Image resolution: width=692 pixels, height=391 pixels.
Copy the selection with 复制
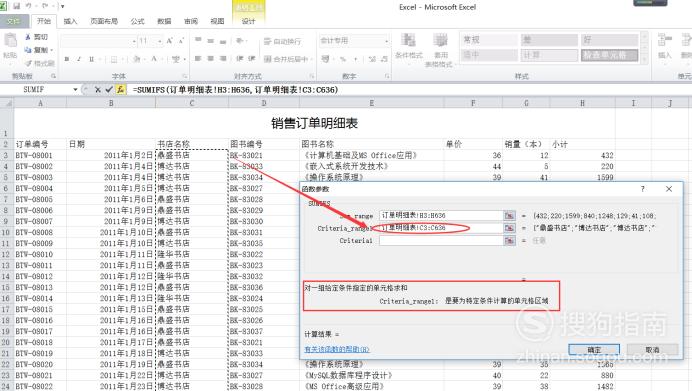click(35, 50)
